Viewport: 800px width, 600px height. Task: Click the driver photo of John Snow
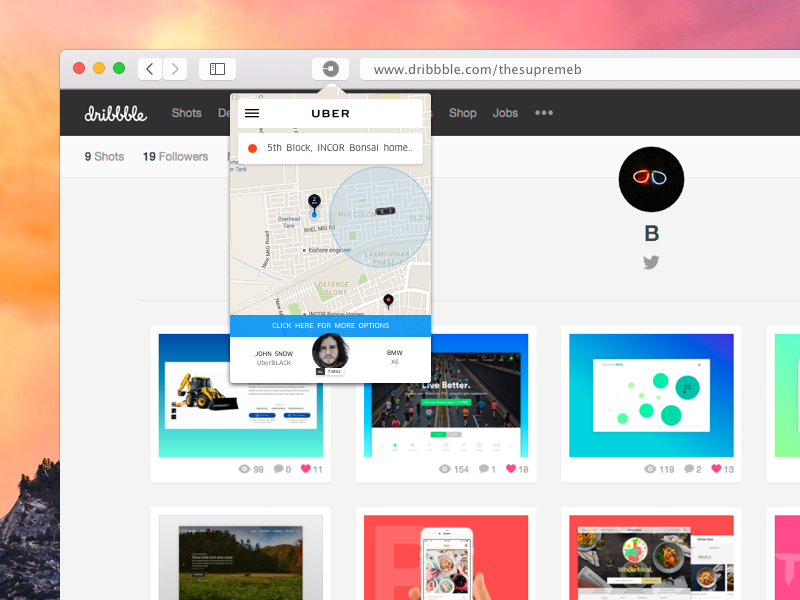331,352
